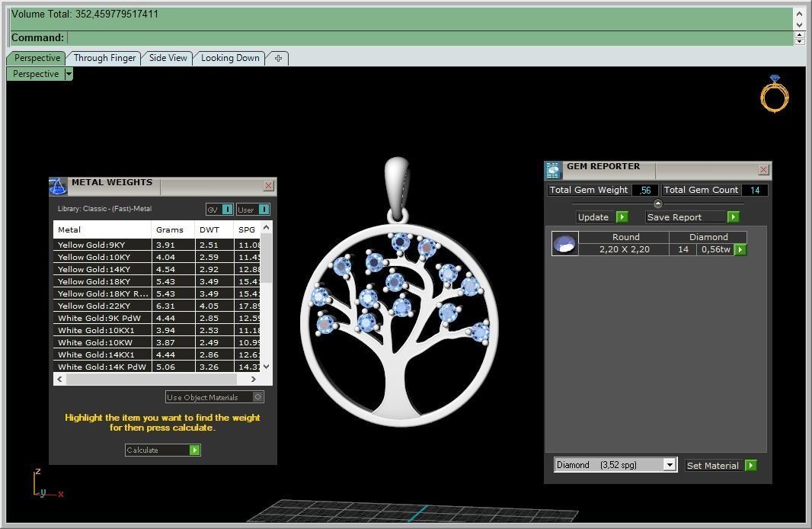Viewport: 812px width, 529px height.
Task: Switch to the Through Finger tab
Action: click(x=104, y=58)
